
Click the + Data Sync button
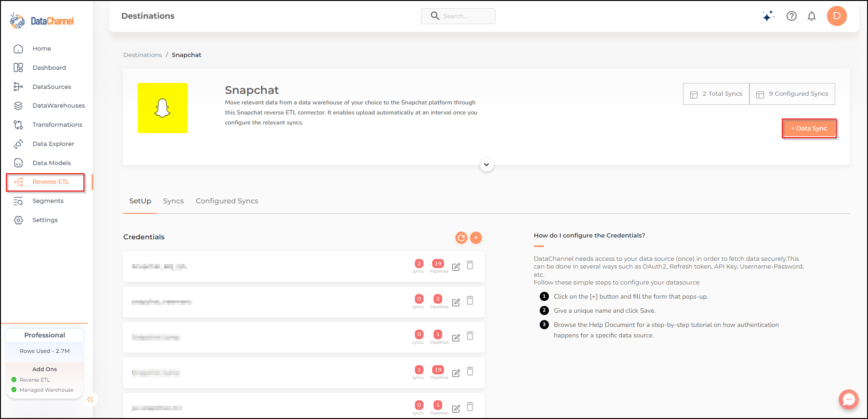point(809,129)
